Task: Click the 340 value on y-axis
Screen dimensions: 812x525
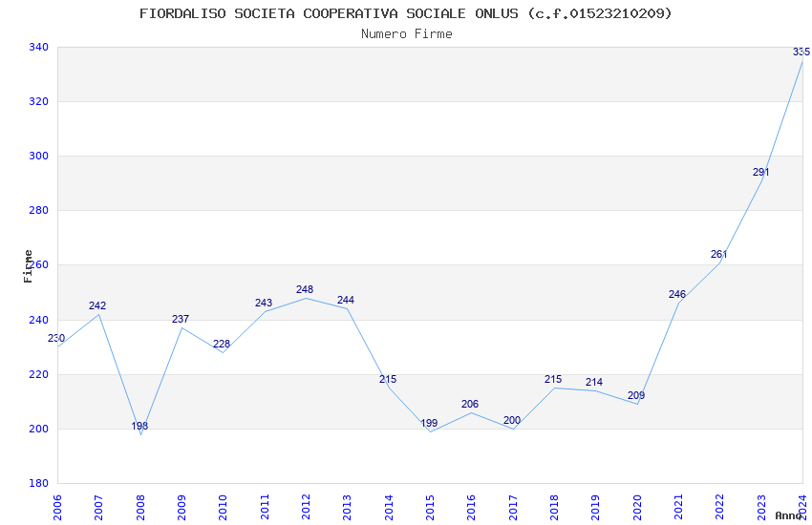Action: click(x=38, y=47)
